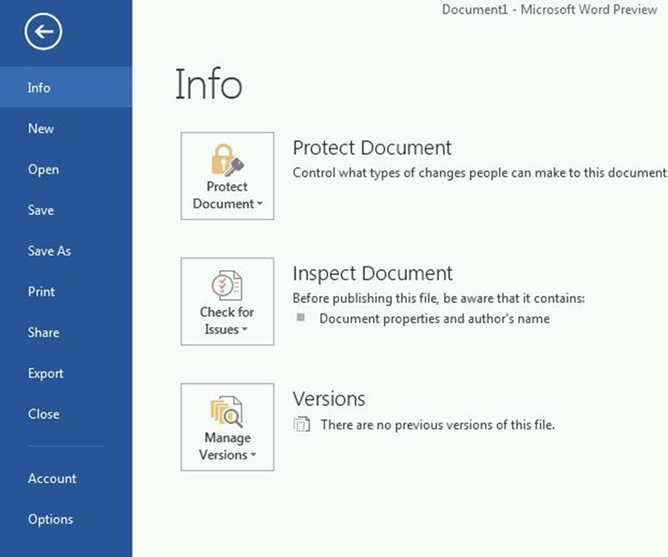The image size is (668, 557).
Task: Click the large Info page title
Action: coord(209,84)
